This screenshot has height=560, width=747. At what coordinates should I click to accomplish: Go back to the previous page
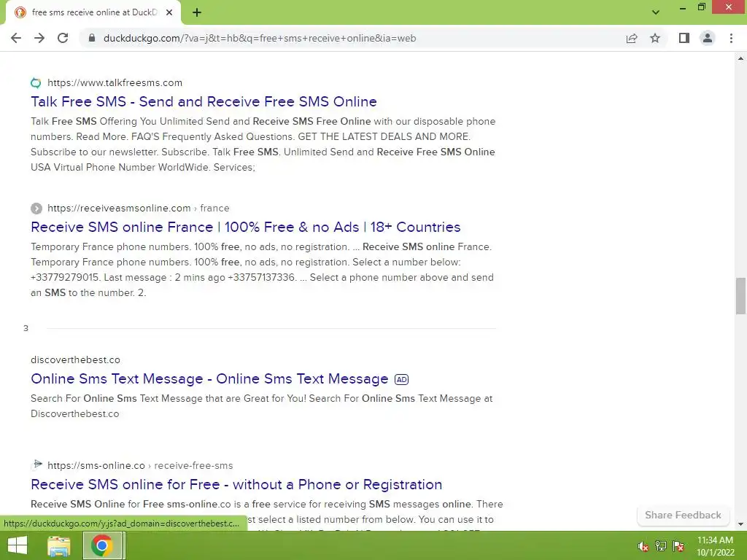tap(16, 38)
